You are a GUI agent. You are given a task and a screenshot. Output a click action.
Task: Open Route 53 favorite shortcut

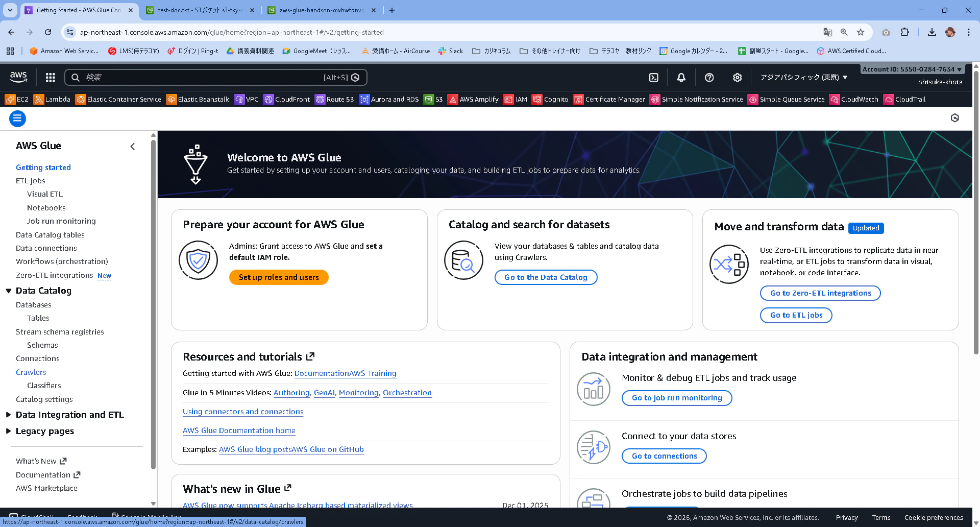click(335, 99)
